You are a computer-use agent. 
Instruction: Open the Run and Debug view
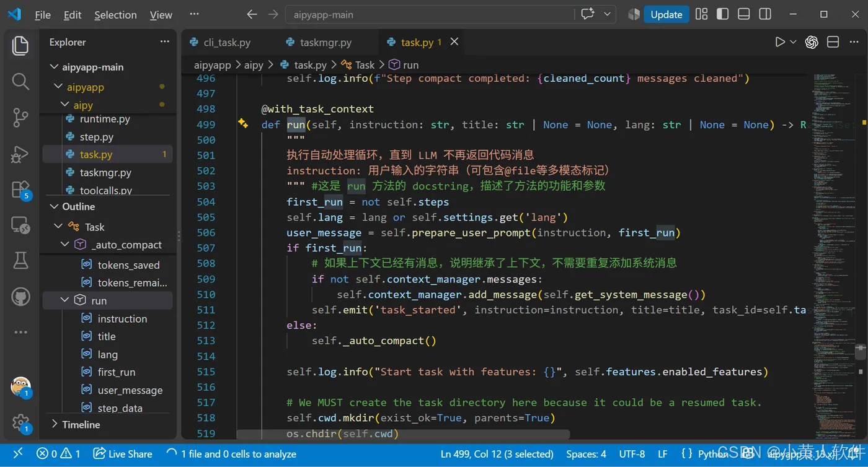20,154
